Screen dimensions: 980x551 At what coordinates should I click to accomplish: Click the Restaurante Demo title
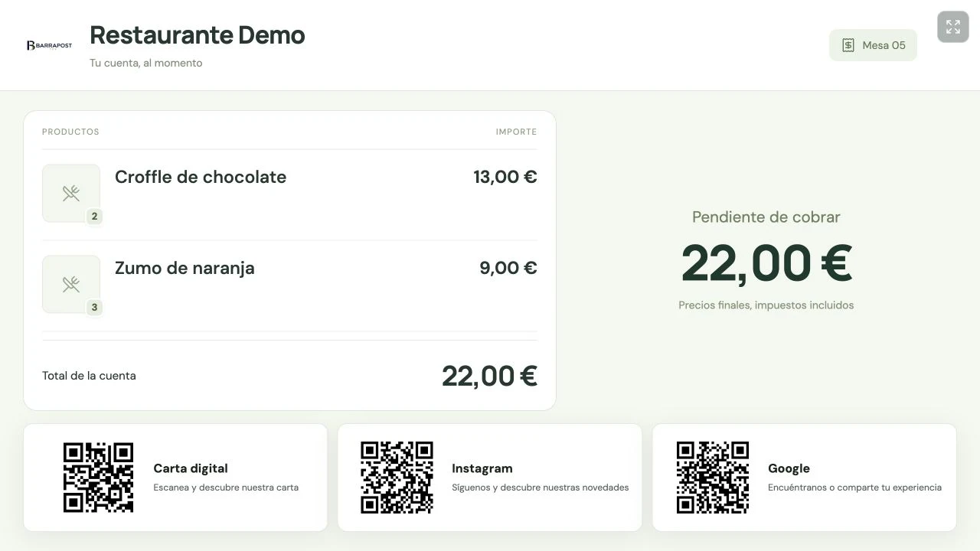pyautogui.click(x=198, y=35)
